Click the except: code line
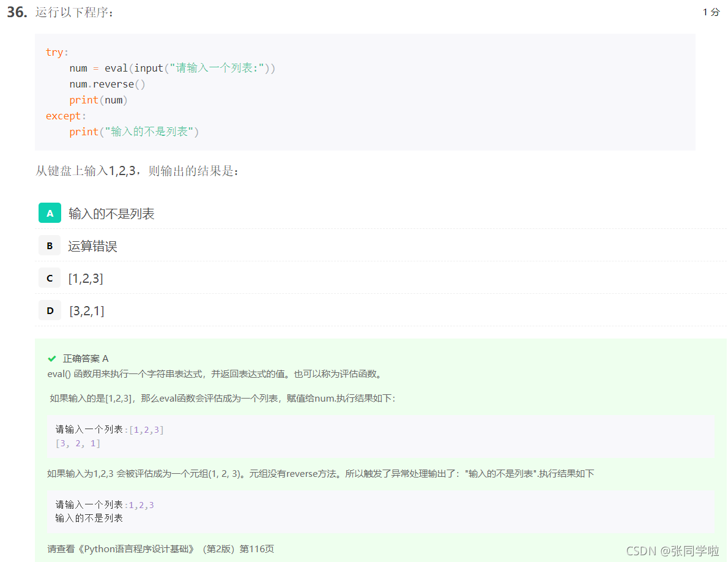 [x=66, y=116]
